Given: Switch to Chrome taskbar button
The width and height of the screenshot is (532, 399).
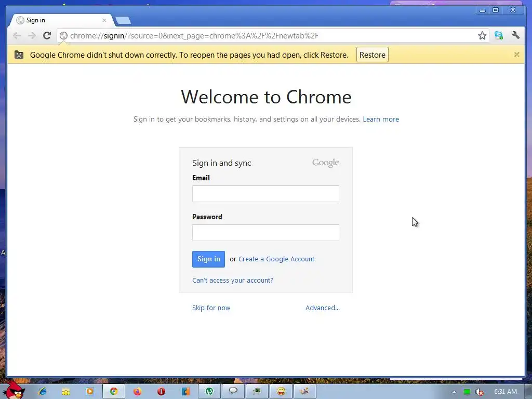Looking at the screenshot, I should click(x=114, y=392).
